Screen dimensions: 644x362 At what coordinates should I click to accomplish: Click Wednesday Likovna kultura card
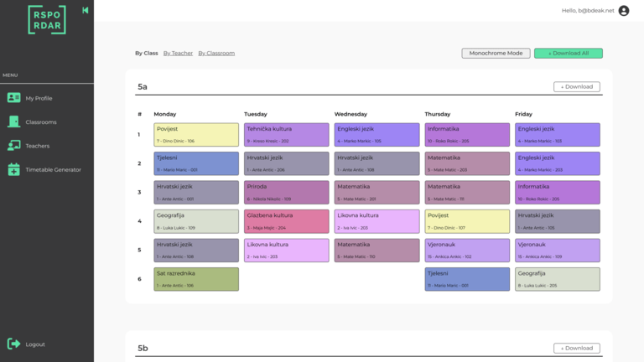click(377, 221)
